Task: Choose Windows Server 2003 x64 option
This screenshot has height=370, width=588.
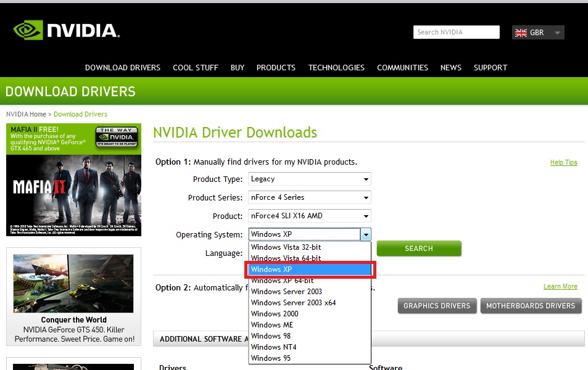Action: 310,303
